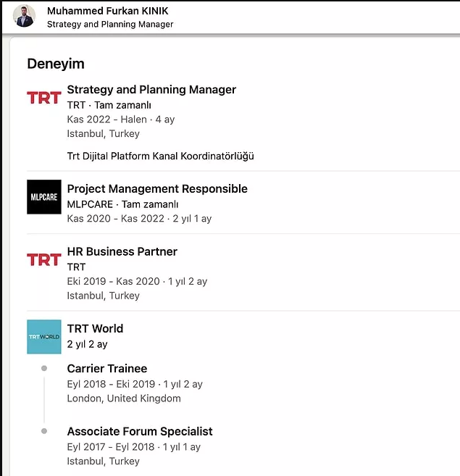Open the Strategy and Planning Manager position title
This screenshot has height=476, width=460.
click(x=151, y=90)
